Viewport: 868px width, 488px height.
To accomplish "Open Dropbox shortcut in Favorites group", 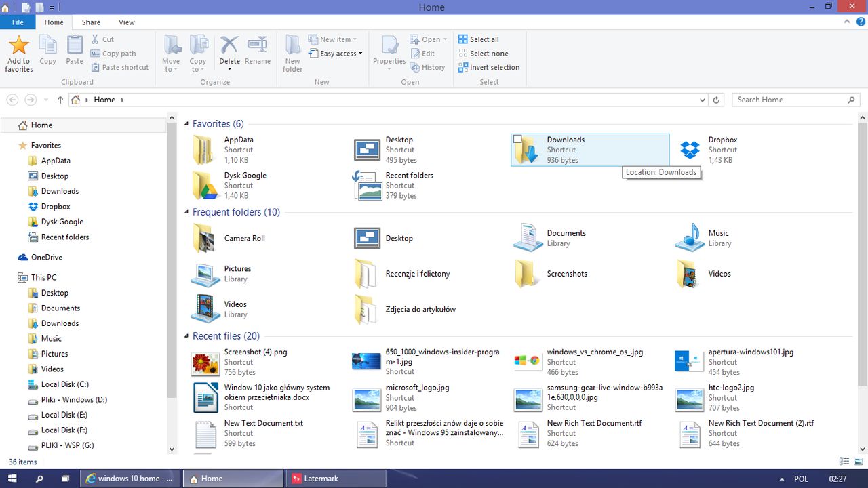I will (751, 150).
